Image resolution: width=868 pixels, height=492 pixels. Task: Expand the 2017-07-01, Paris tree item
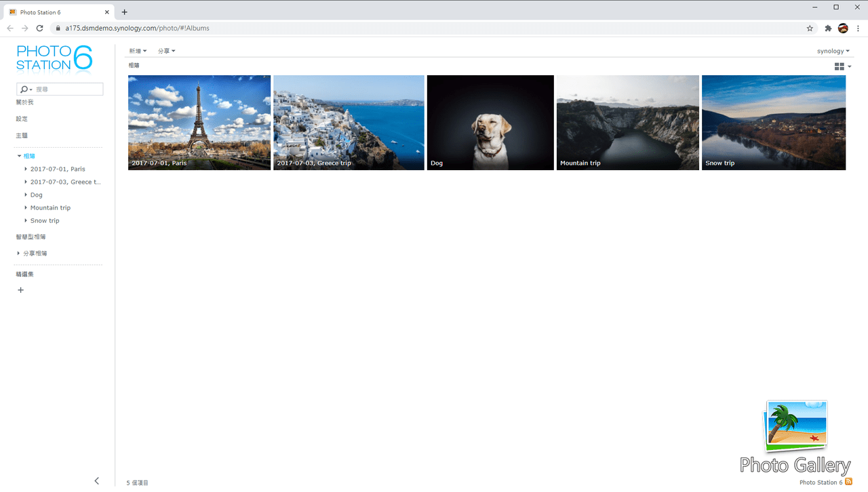tap(26, 169)
